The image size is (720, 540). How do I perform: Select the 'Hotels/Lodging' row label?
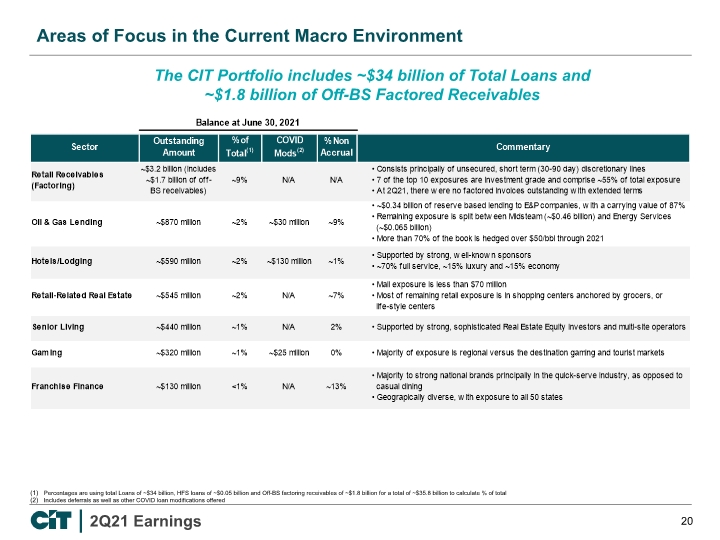[62, 261]
